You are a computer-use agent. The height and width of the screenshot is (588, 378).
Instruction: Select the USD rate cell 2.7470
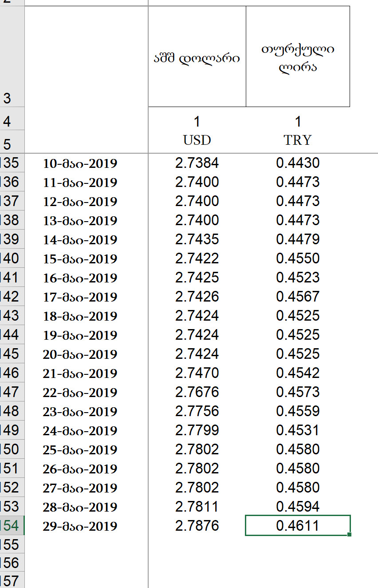pos(197,373)
